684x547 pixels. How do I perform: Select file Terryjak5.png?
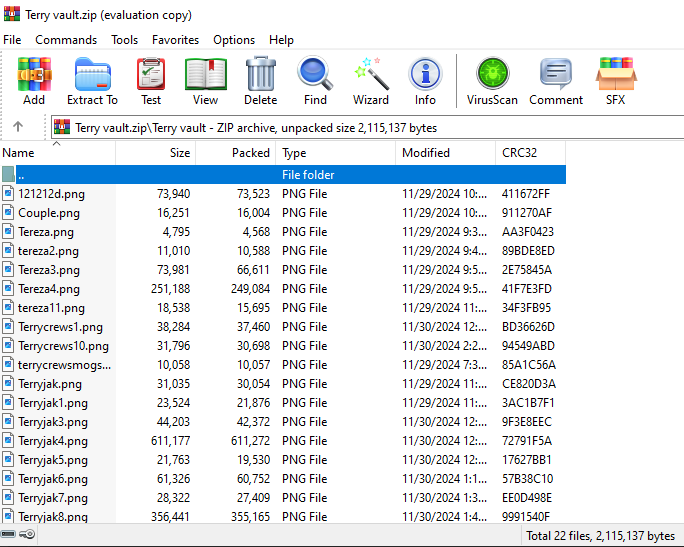(x=53, y=460)
